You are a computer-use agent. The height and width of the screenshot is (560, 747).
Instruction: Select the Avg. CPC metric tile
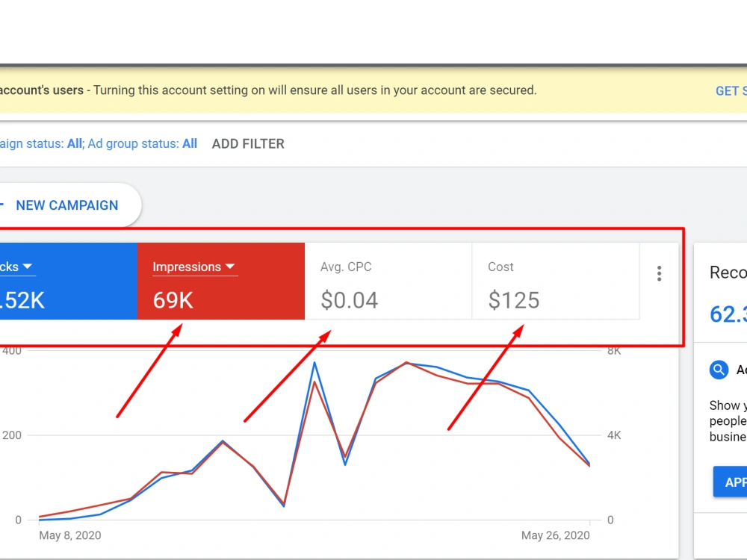tap(388, 281)
